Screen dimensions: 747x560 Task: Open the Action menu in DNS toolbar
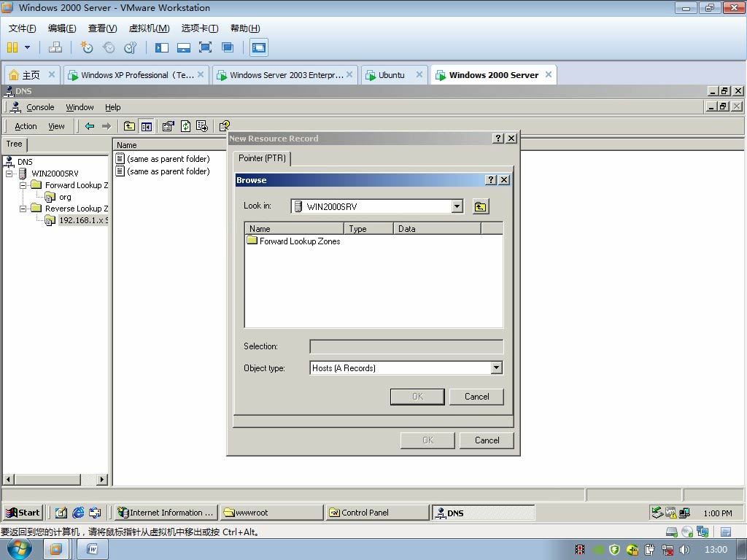click(26, 126)
